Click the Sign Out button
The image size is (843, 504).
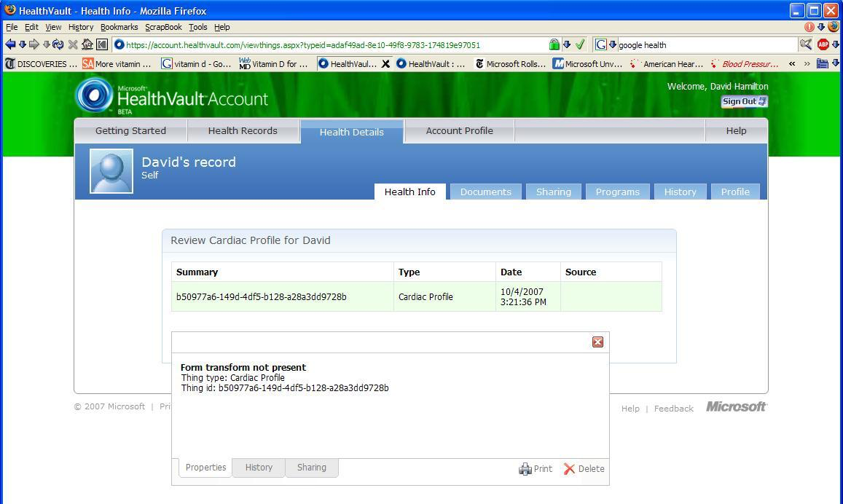point(744,101)
